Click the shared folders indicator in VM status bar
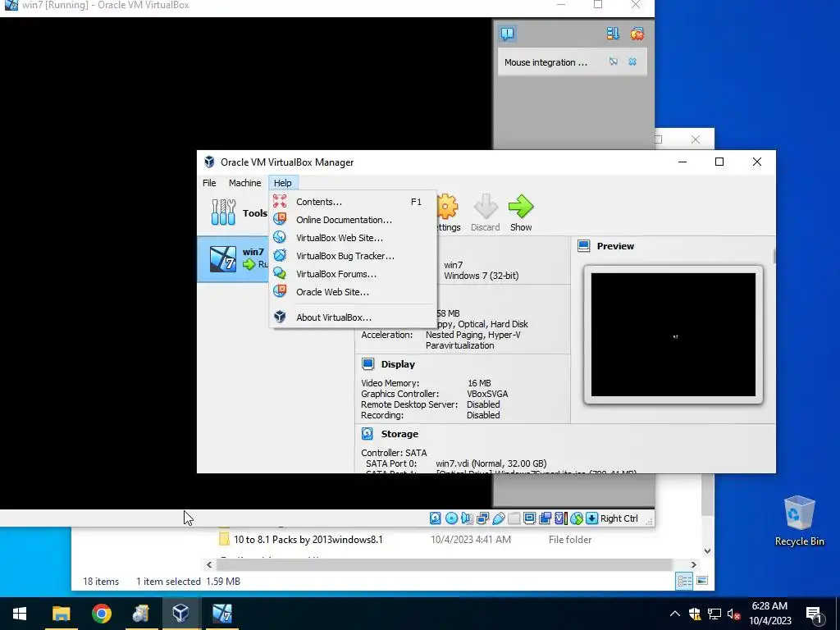This screenshot has height=630, width=840. [514, 518]
